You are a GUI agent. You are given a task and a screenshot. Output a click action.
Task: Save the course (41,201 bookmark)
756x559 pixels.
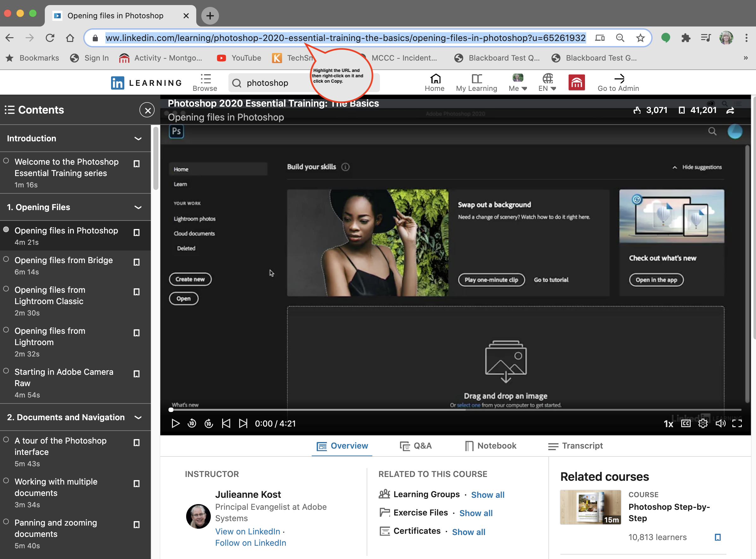pyautogui.click(x=682, y=110)
